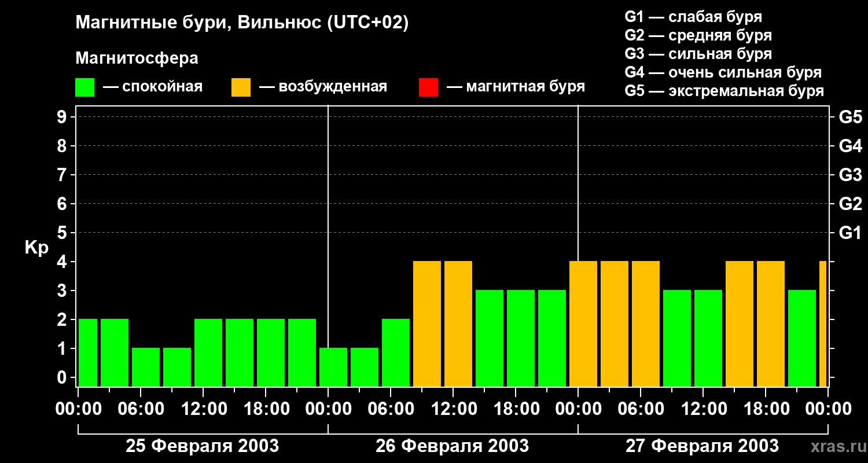Click the 27 Feb 06:00–09:00 yellow bar

[x=646, y=324]
